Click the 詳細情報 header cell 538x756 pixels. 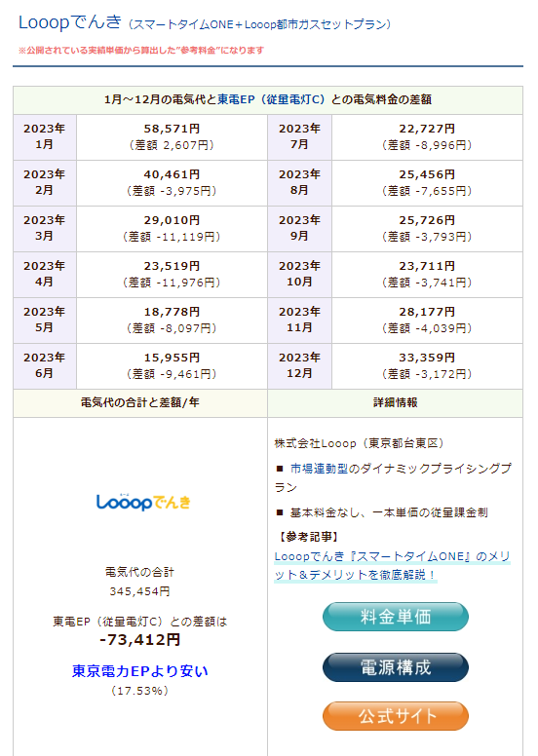395,403
